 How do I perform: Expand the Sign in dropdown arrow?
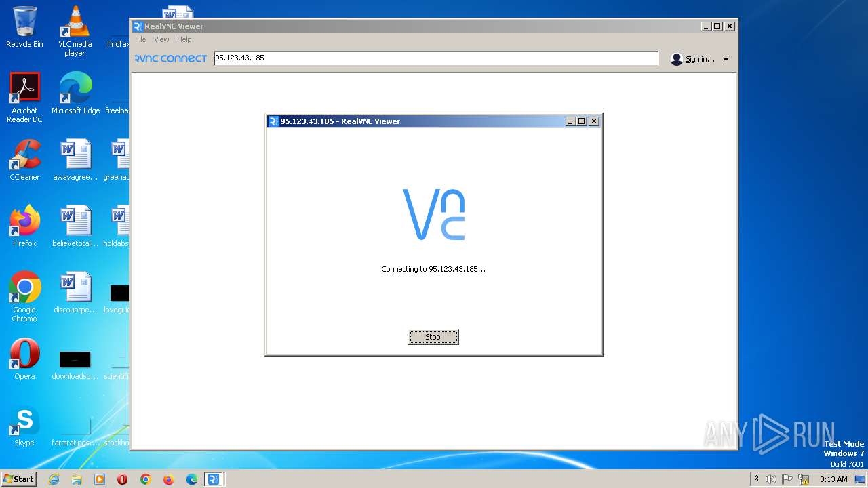tap(726, 59)
